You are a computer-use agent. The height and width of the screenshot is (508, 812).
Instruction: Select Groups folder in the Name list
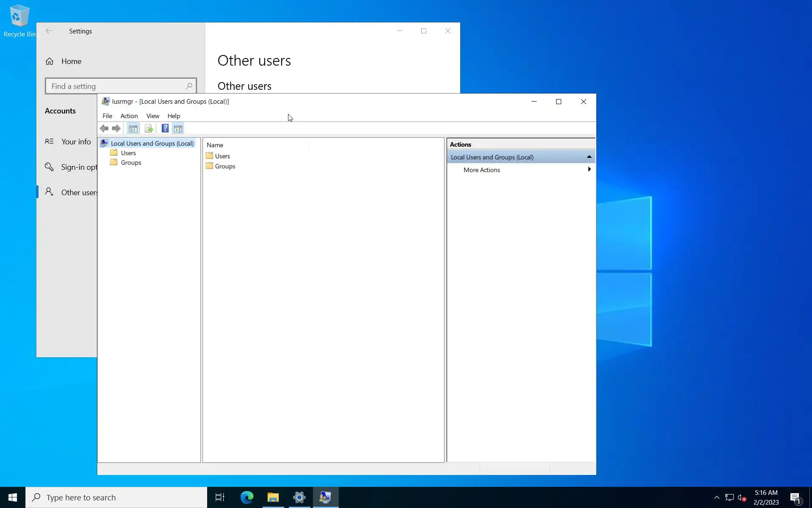(225, 166)
